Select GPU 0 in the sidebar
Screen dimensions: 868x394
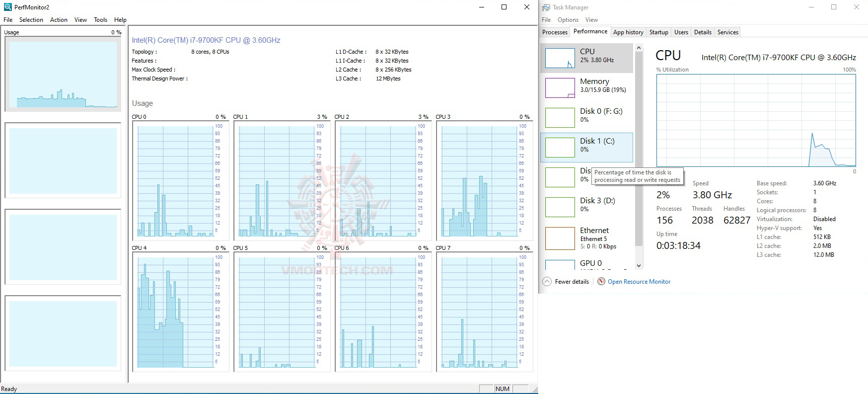tap(586, 263)
